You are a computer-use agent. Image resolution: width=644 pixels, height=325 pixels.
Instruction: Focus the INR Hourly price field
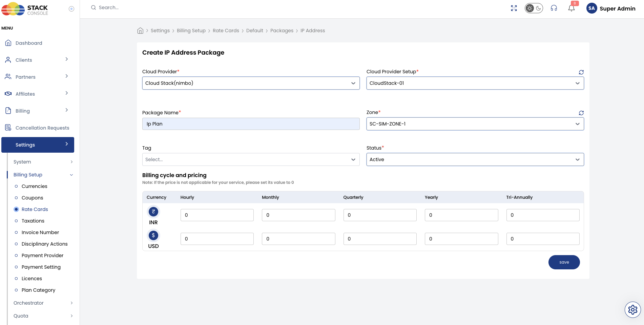click(x=217, y=215)
